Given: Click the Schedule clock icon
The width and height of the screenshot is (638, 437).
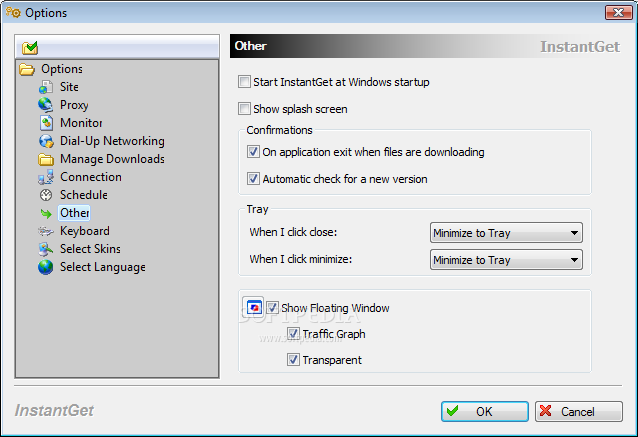Looking at the screenshot, I should point(46,195).
